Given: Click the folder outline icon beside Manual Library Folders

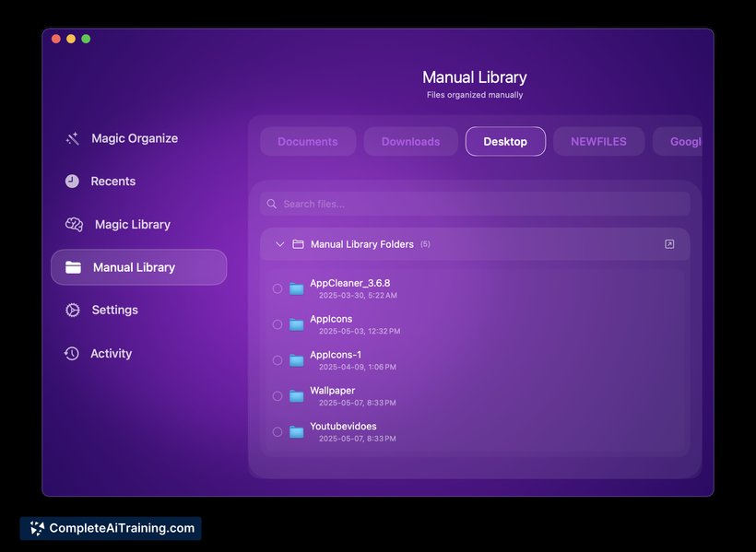Looking at the screenshot, I should (x=298, y=244).
